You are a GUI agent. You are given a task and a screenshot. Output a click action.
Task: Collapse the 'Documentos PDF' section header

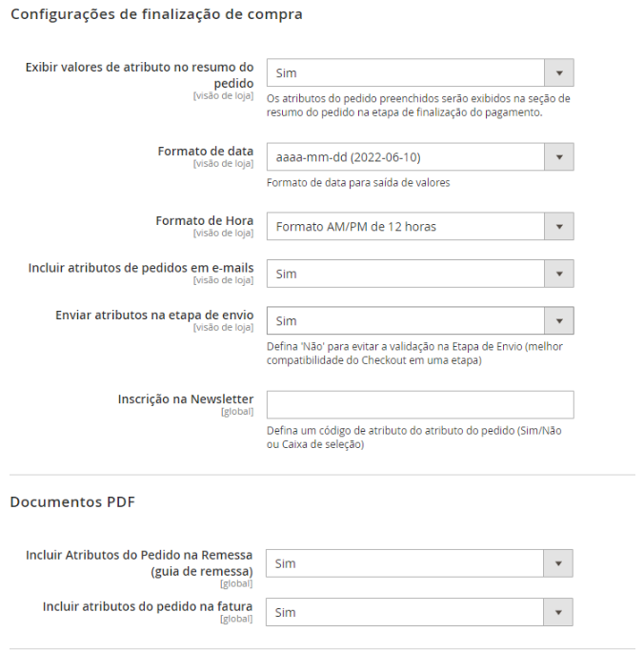72,501
